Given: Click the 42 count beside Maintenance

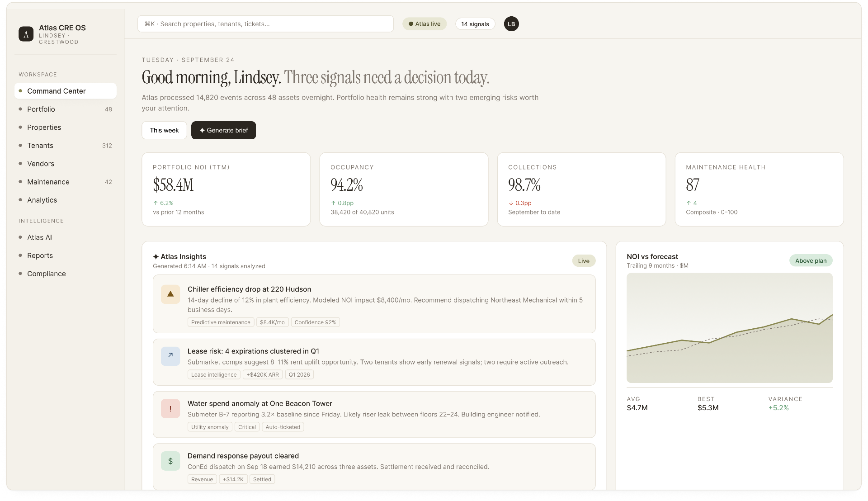Looking at the screenshot, I should pyautogui.click(x=108, y=182).
